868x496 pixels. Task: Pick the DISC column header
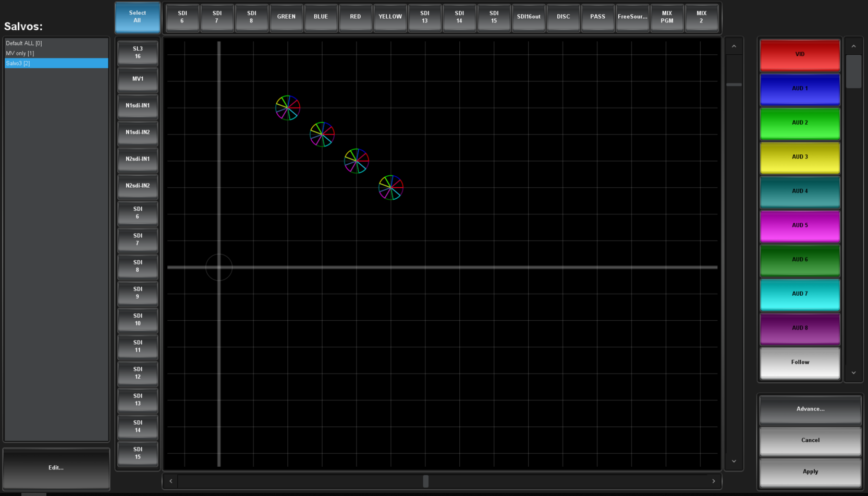[x=563, y=17]
